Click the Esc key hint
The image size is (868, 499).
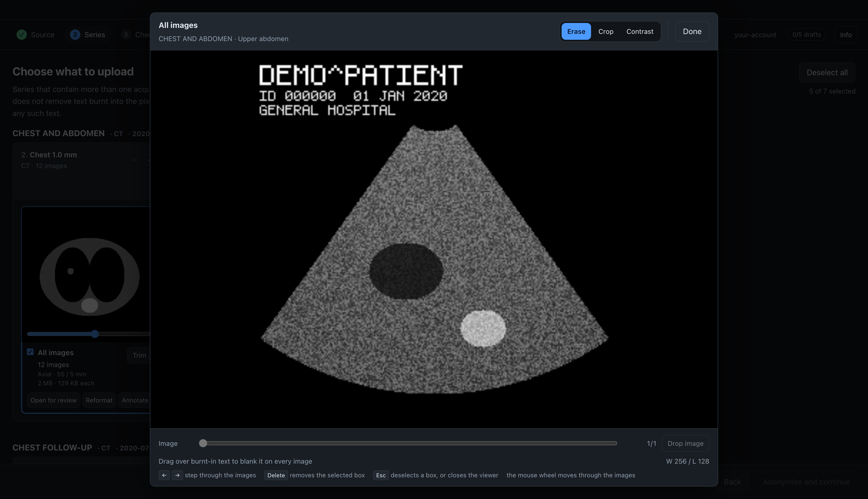pyautogui.click(x=381, y=475)
